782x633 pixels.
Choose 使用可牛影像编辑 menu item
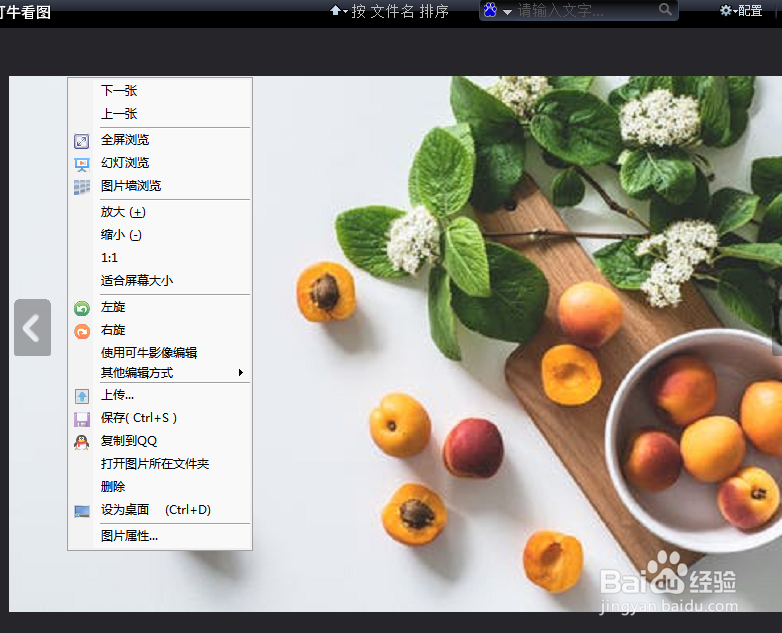160,353
